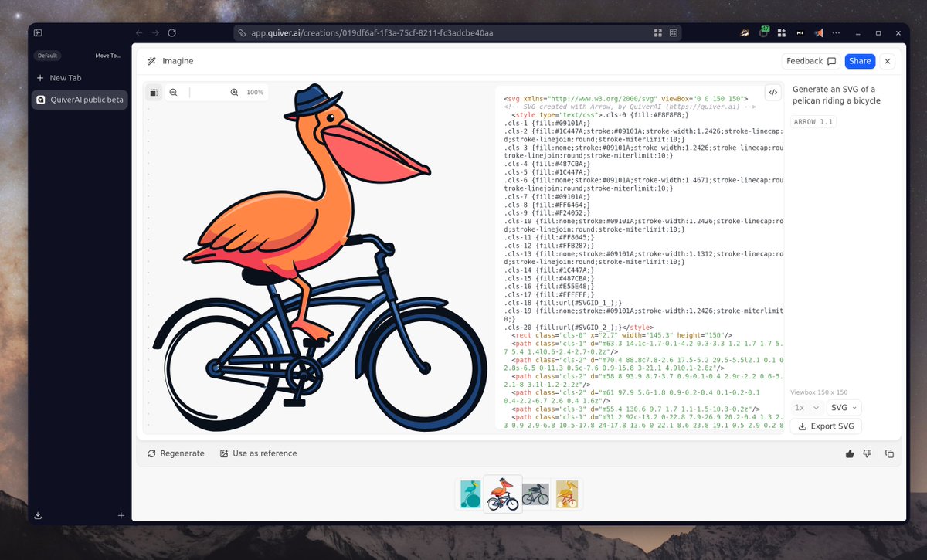Screen dimensions: 927x560
Task: Click the Feedback button
Action: [x=811, y=61]
